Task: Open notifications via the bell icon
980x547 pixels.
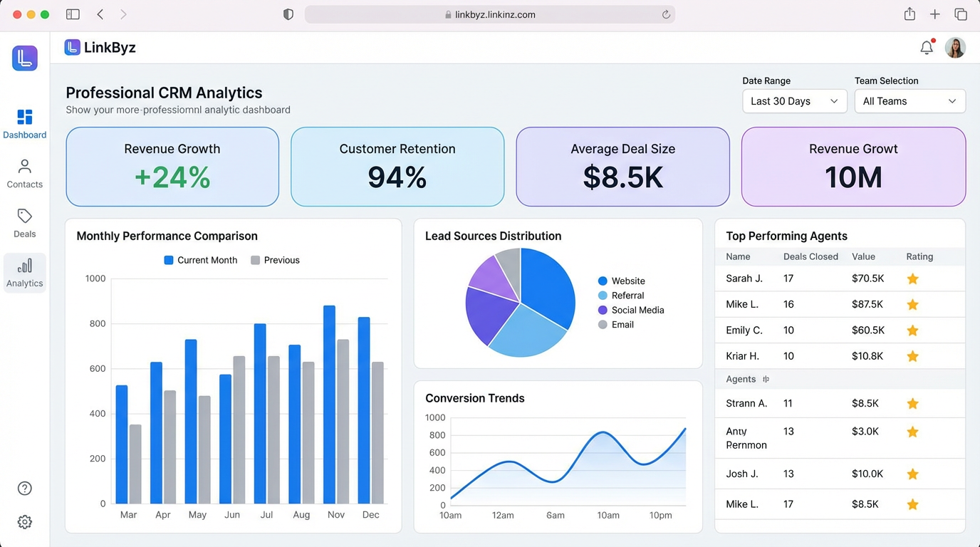Action: tap(927, 47)
